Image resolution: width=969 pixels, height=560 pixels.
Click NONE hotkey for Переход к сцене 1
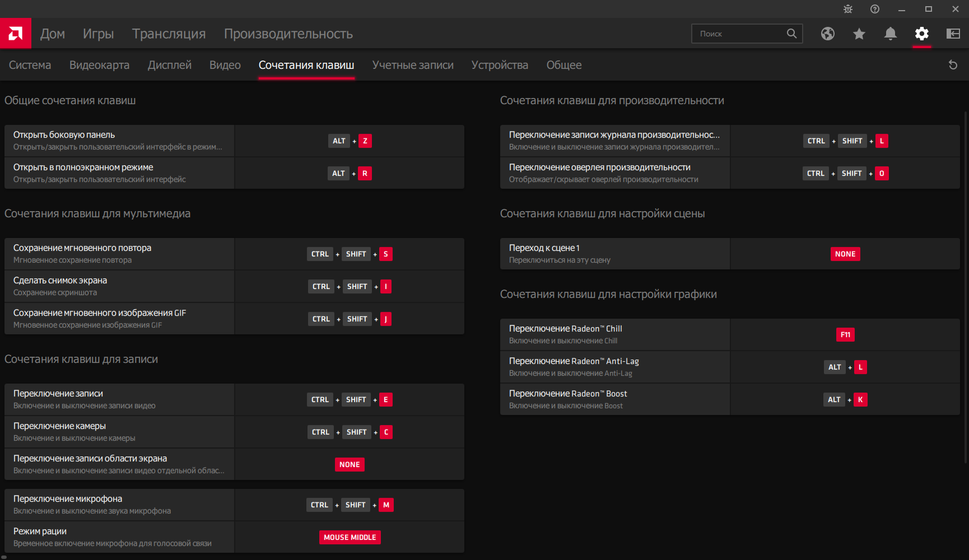click(x=845, y=254)
